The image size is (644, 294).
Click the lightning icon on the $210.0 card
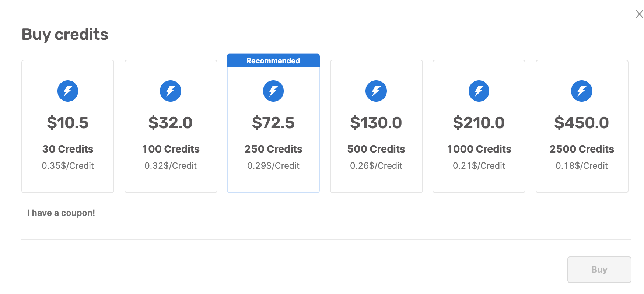479,91
